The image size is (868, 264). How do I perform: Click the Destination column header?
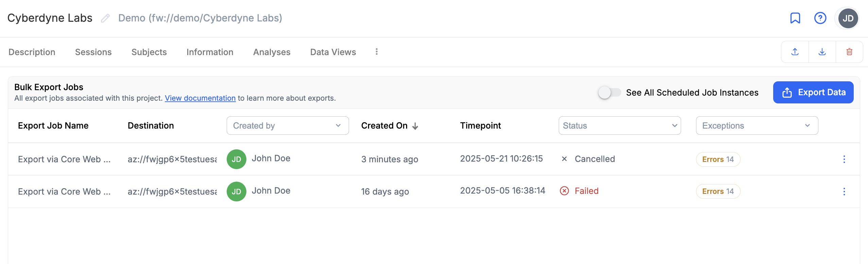(151, 126)
